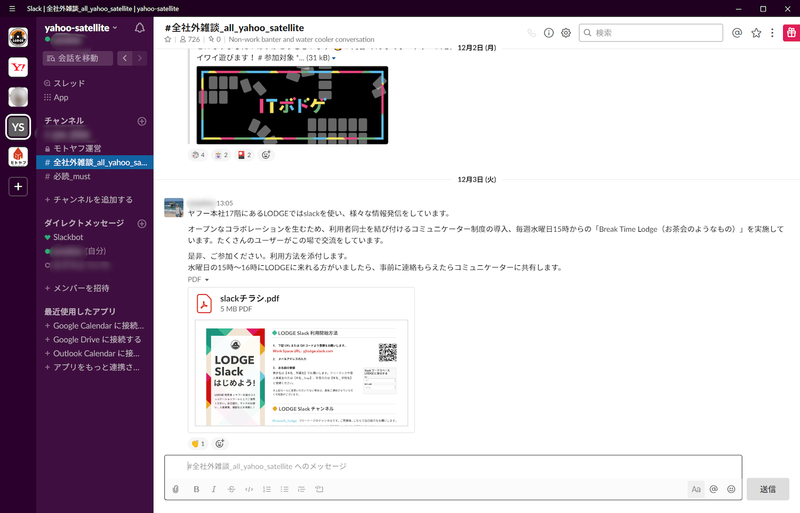The image size is (800, 513).
Task: Open スレッド threads view
Action: (65, 83)
